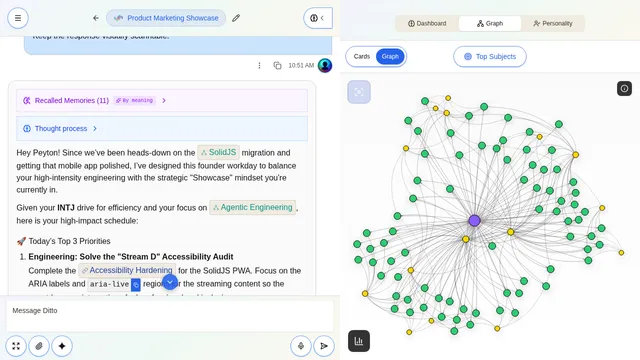Jump to the latest message arrow

tap(170, 282)
